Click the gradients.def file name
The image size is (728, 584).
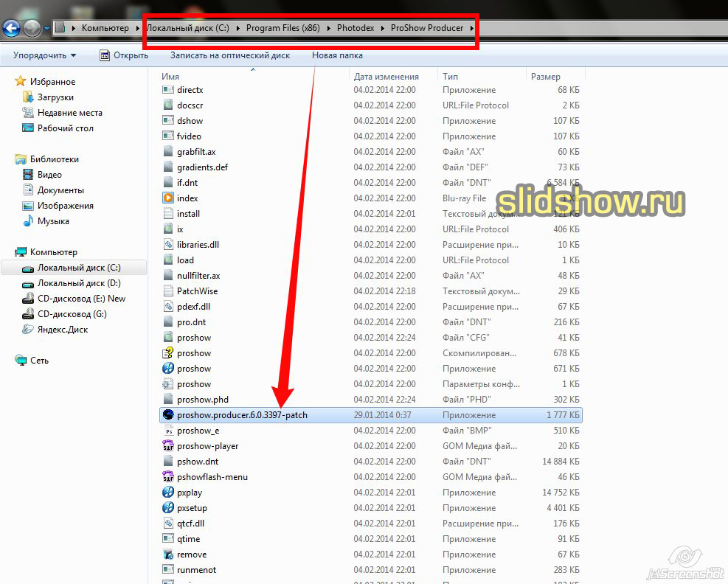point(202,167)
